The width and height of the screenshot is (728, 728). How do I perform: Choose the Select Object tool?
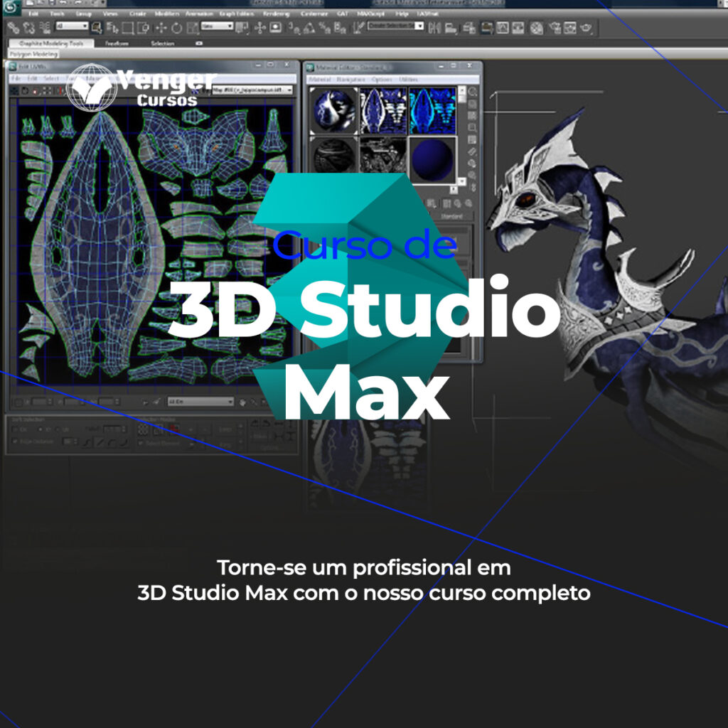[97, 28]
